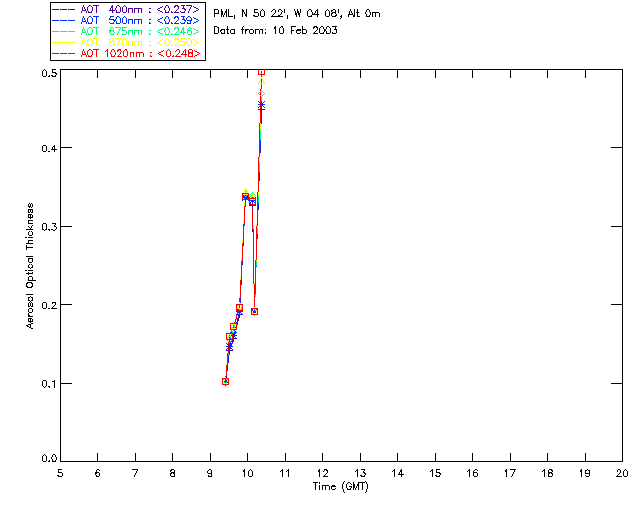Click the y-axis tick label 0.1
640x512 pixels.
tap(49, 384)
